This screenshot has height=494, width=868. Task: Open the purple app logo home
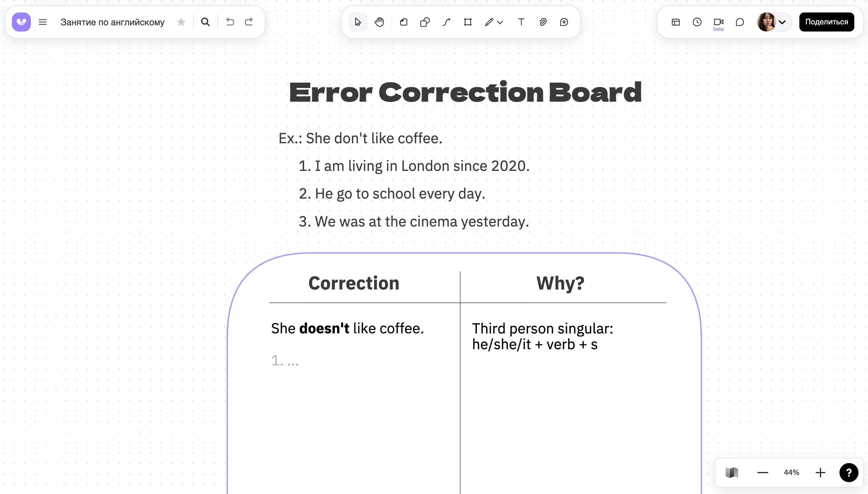[21, 22]
